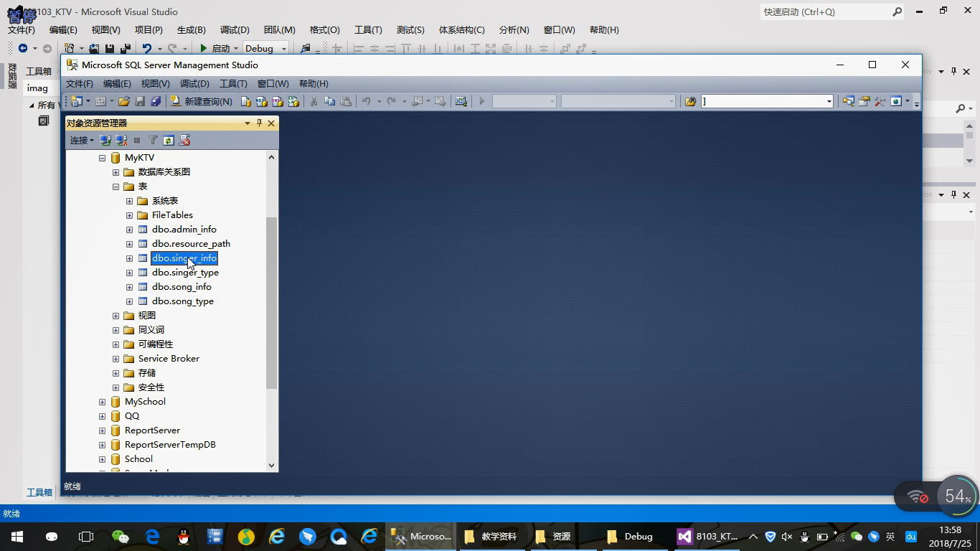The height and width of the screenshot is (551, 980).
Task: Click the Analysis Services DMX Query icon
Action: (278, 101)
